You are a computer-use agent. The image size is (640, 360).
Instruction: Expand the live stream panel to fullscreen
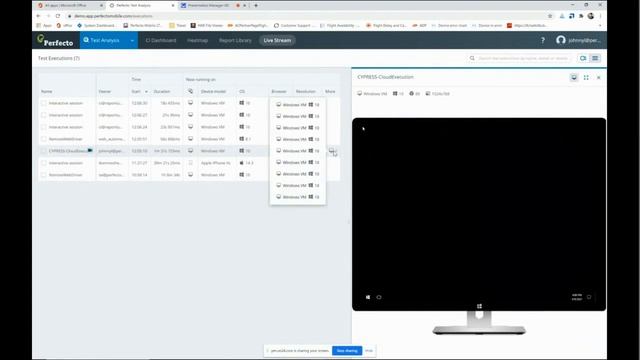coord(586,78)
